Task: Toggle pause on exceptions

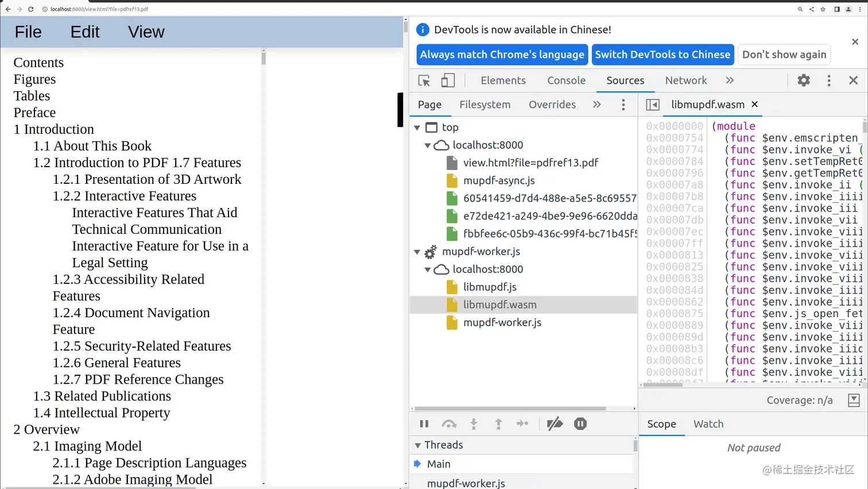Action: coord(580,424)
